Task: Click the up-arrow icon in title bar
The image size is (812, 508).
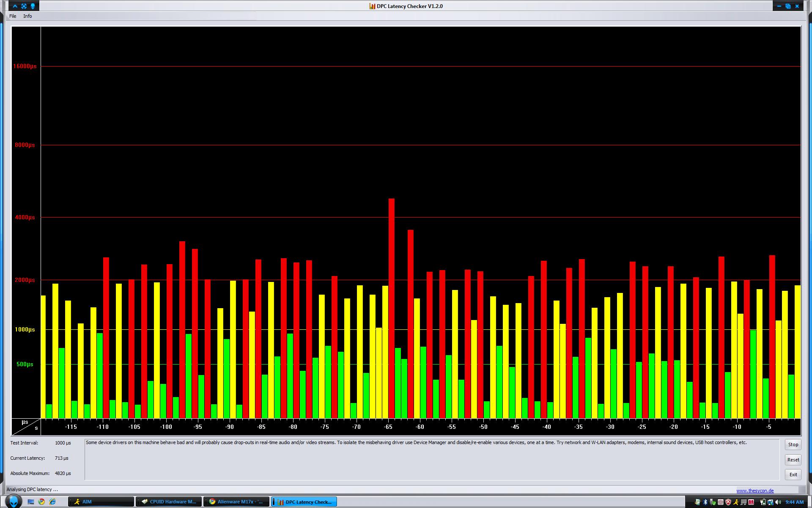Action: [x=15, y=6]
